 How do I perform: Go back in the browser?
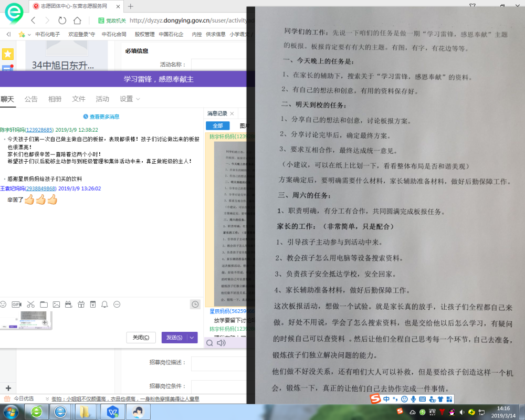(x=33, y=20)
